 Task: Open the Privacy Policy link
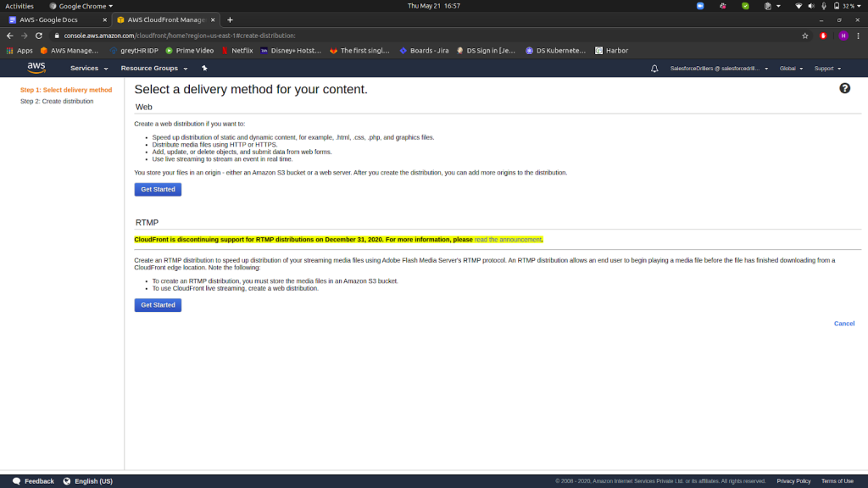(x=793, y=481)
